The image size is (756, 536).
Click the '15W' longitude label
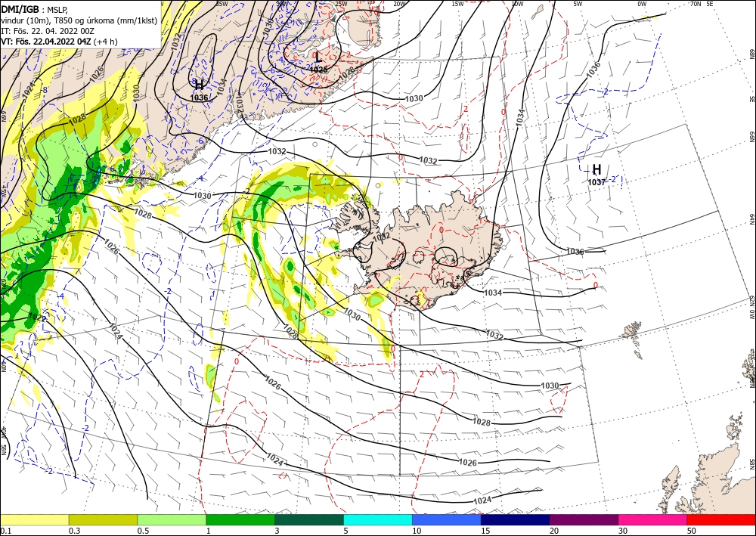click(457, 4)
